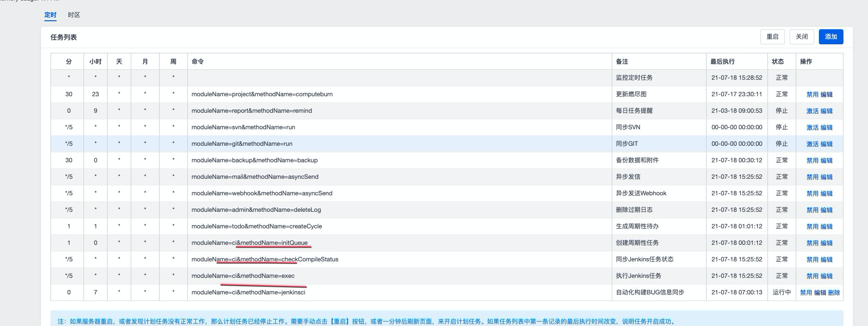
Task: Delete the jenkinsci BUG sync task
Action: click(834, 293)
